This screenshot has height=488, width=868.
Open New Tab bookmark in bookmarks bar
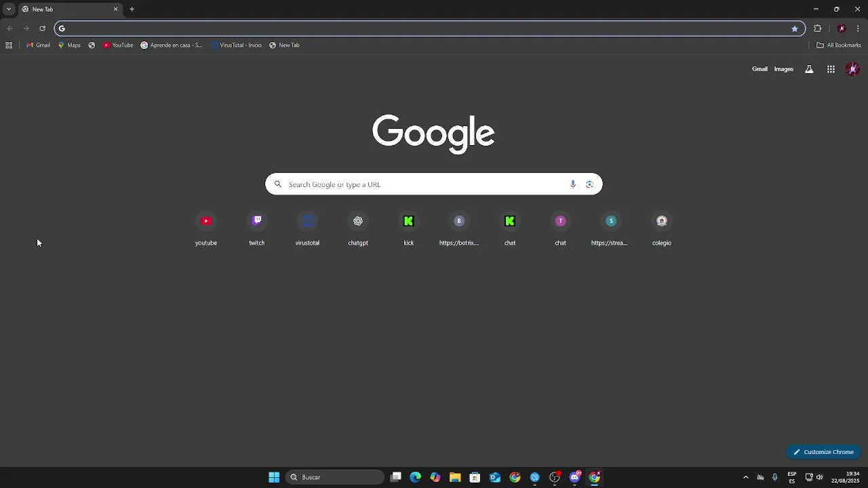click(x=284, y=45)
